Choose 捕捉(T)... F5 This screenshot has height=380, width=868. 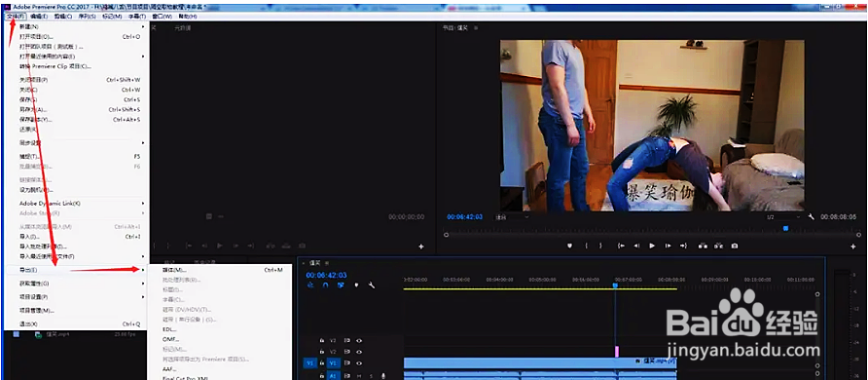(76, 157)
